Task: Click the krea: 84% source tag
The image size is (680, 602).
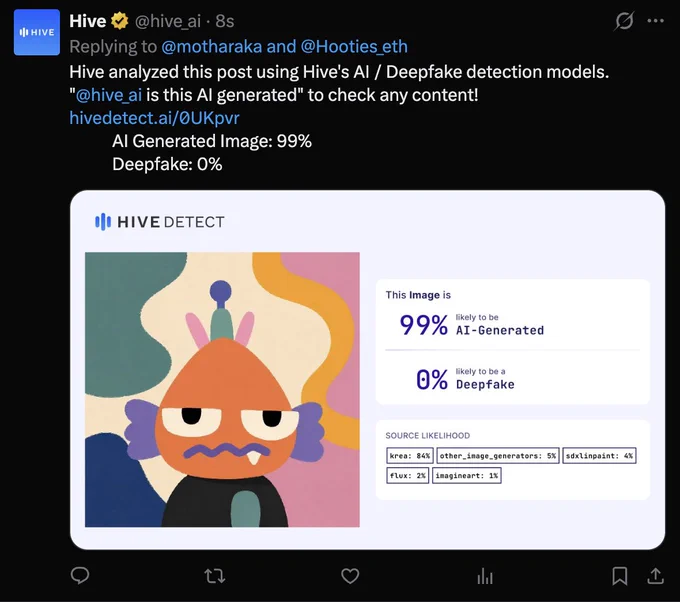Action: point(409,455)
